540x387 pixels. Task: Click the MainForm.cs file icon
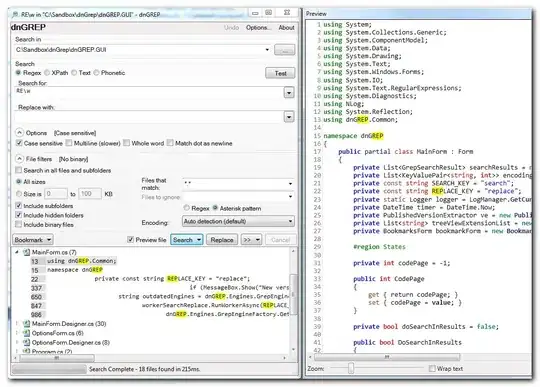point(26,252)
